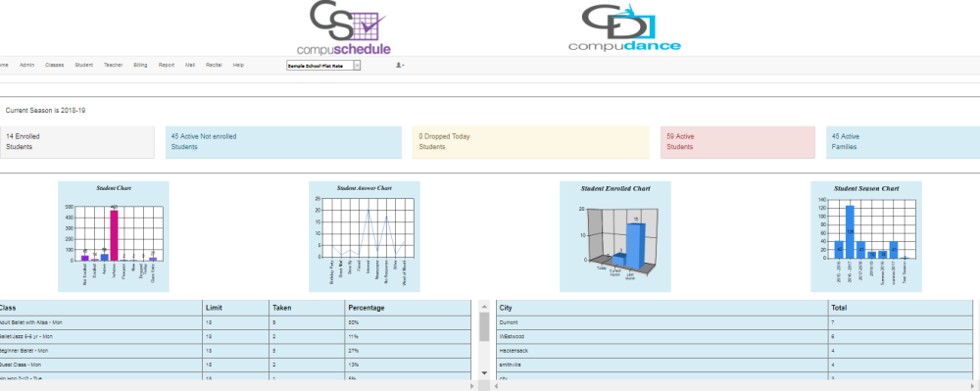Click the 45 Active Not enrolled panel
The width and height of the screenshot is (980, 391).
(x=283, y=142)
